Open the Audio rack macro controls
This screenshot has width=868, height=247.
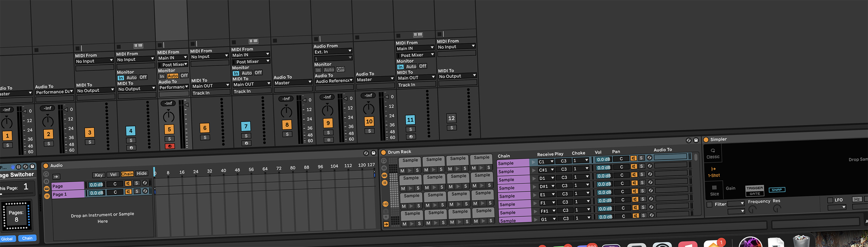pos(46,174)
